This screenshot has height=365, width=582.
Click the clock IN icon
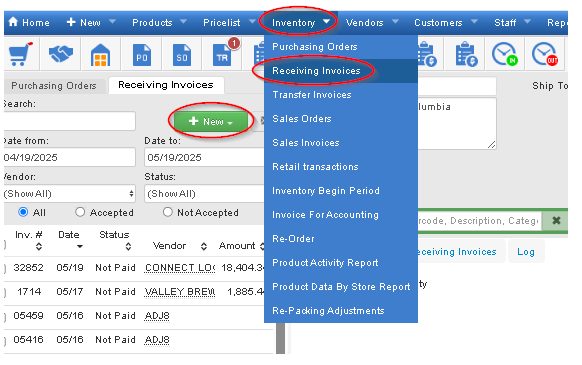[x=504, y=54]
